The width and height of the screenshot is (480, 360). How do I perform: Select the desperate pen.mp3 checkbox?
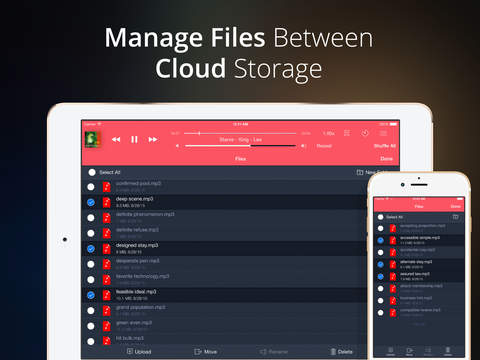coord(91,264)
